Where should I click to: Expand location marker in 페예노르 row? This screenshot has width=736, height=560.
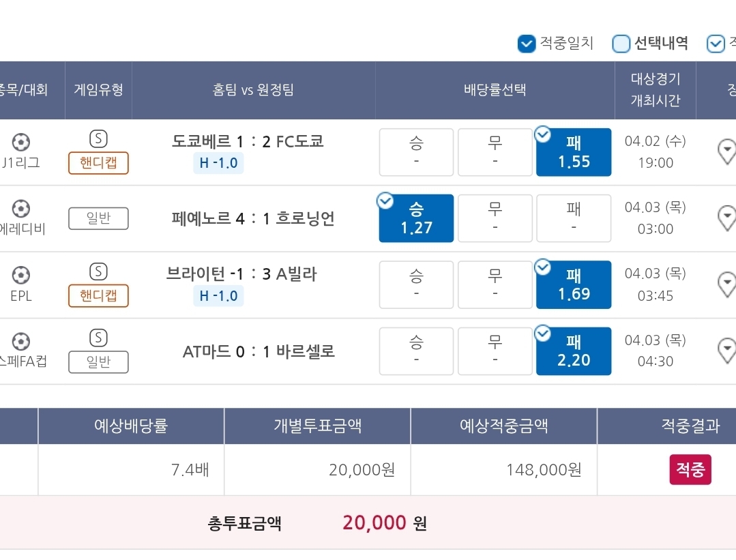pyautogui.click(x=726, y=218)
